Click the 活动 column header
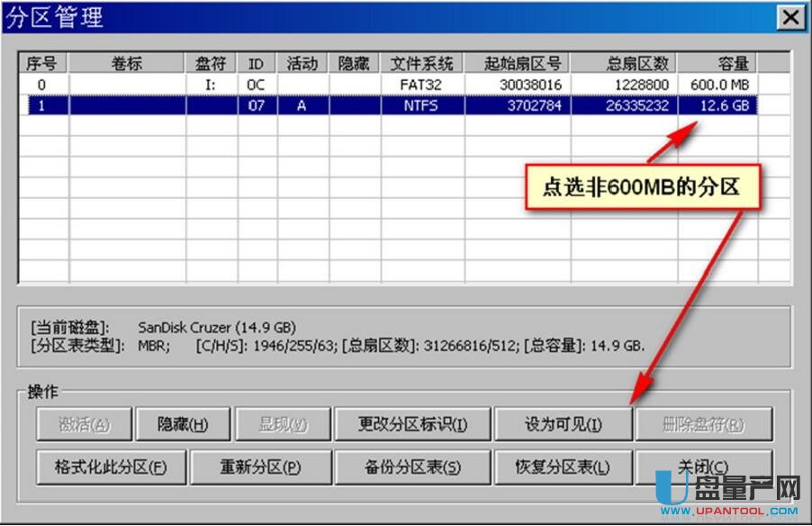 coord(302,63)
